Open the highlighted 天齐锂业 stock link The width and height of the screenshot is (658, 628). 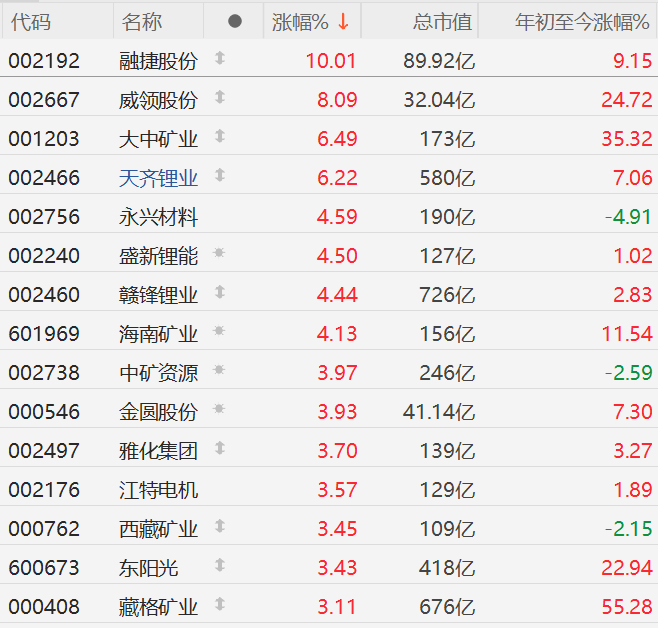[158, 178]
